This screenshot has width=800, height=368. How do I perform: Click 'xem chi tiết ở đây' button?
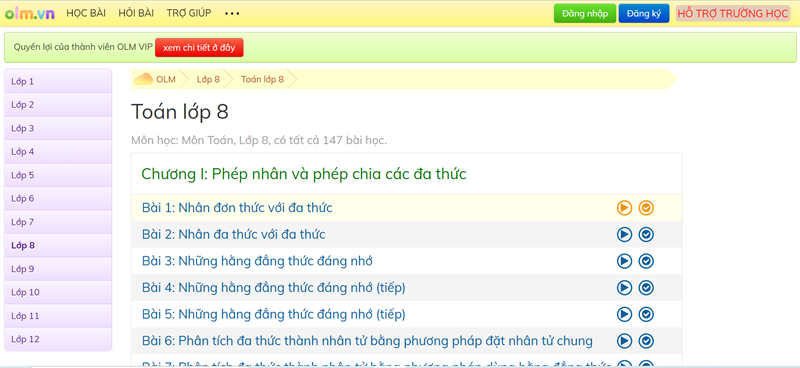click(x=199, y=47)
